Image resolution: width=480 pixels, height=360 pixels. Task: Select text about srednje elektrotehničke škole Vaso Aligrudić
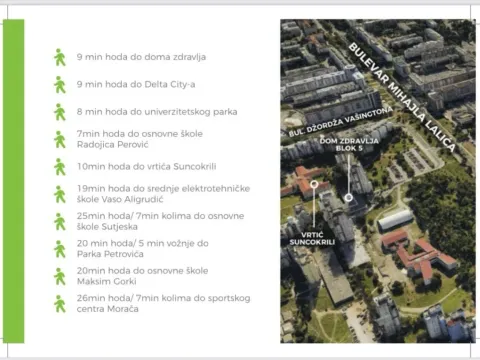tap(163, 194)
